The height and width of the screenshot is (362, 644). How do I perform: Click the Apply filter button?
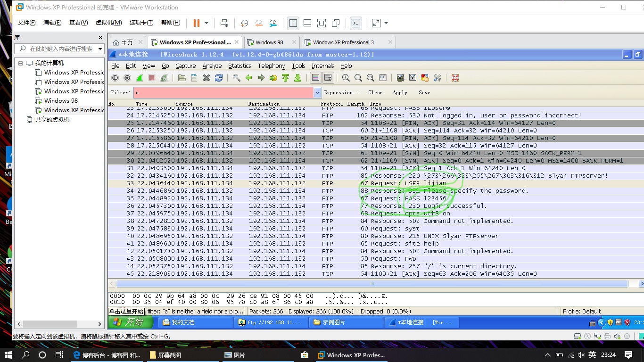400,93
